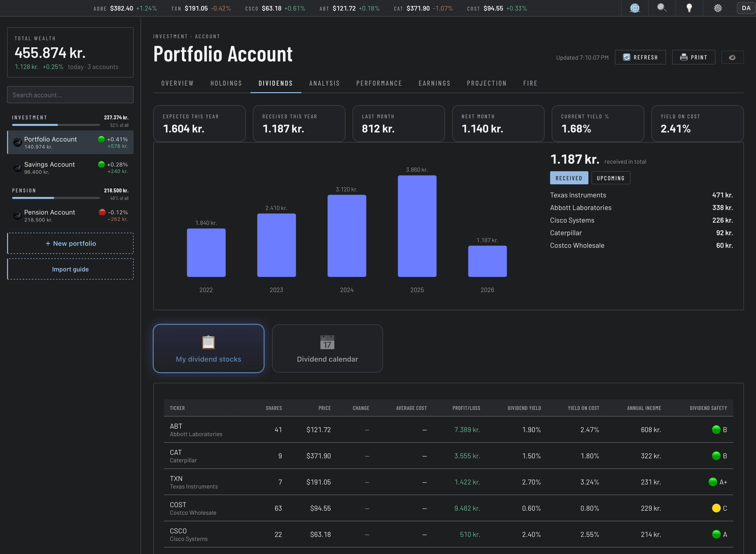This screenshot has width=756, height=554.
Task: Open the TXN Texas Instruments row
Action: pos(448,482)
